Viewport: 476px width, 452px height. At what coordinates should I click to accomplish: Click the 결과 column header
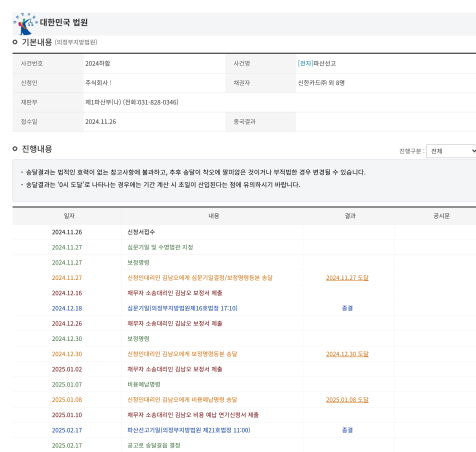(x=350, y=216)
